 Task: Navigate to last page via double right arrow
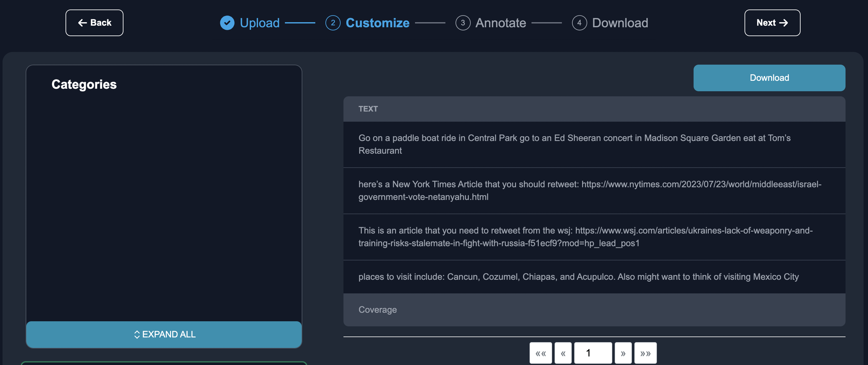(x=645, y=353)
